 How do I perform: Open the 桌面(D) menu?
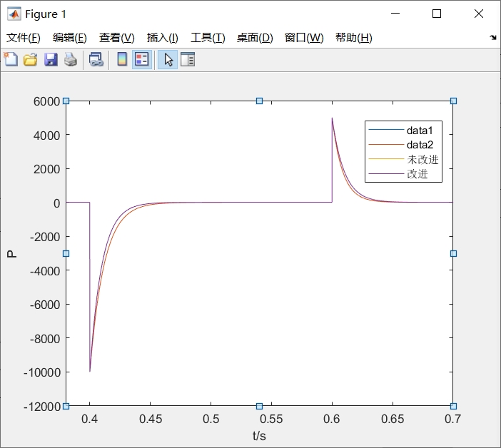(x=255, y=38)
